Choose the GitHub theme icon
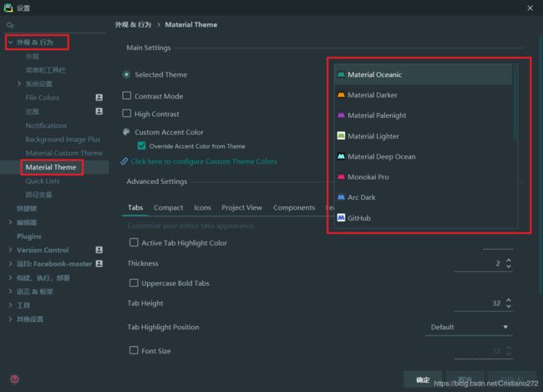Image resolution: width=543 pixels, height=392 pixels. coord(341,217)
